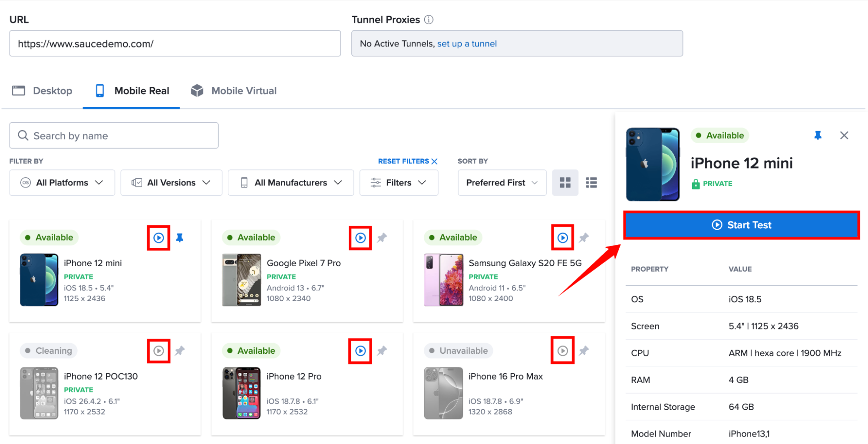Focus the URL input field

click(x=175, y=43)
